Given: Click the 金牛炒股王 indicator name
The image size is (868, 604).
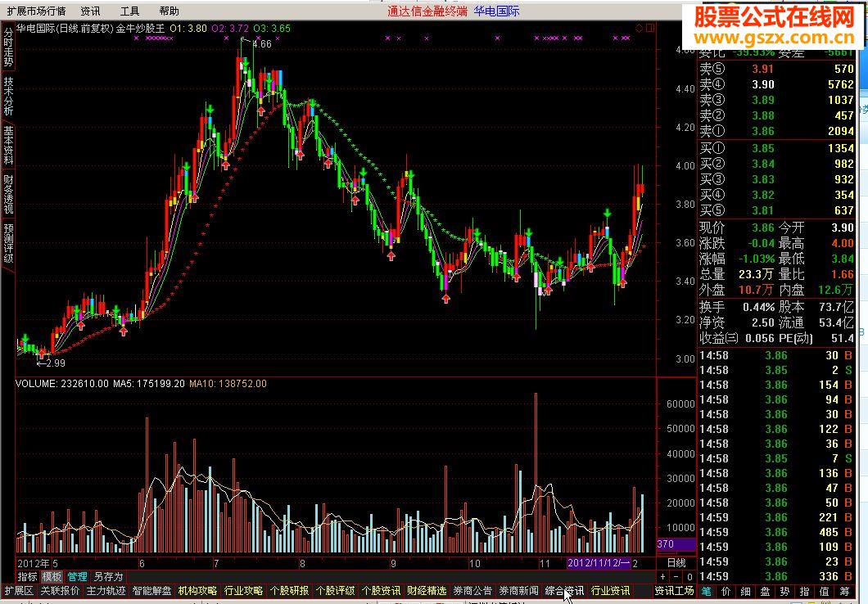Looking at the screenshot, I should click(x=140, y=28).
